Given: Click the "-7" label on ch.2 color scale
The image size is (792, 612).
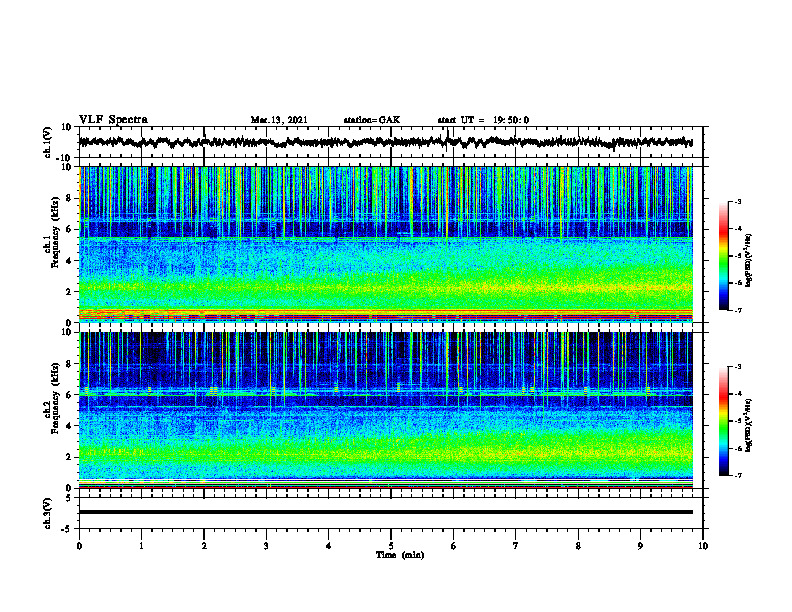Looking at the screenshot, I should (x=737, y=475).
